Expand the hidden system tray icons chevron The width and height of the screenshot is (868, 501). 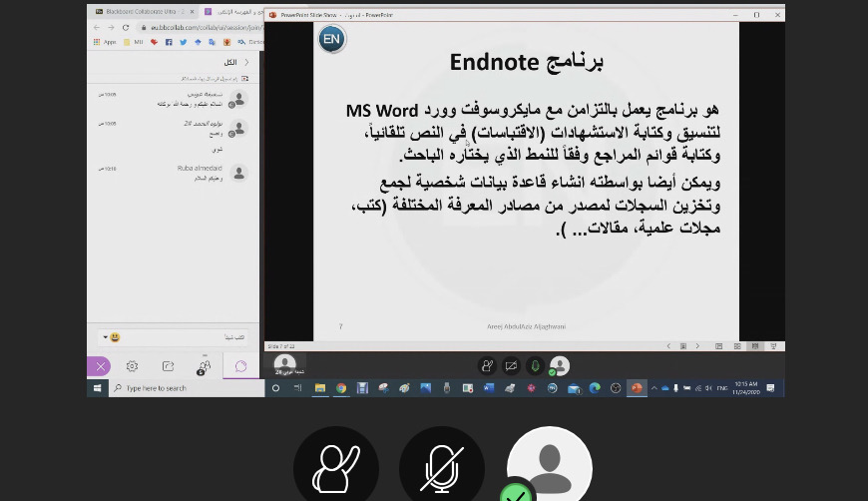(x=653, y=388)
